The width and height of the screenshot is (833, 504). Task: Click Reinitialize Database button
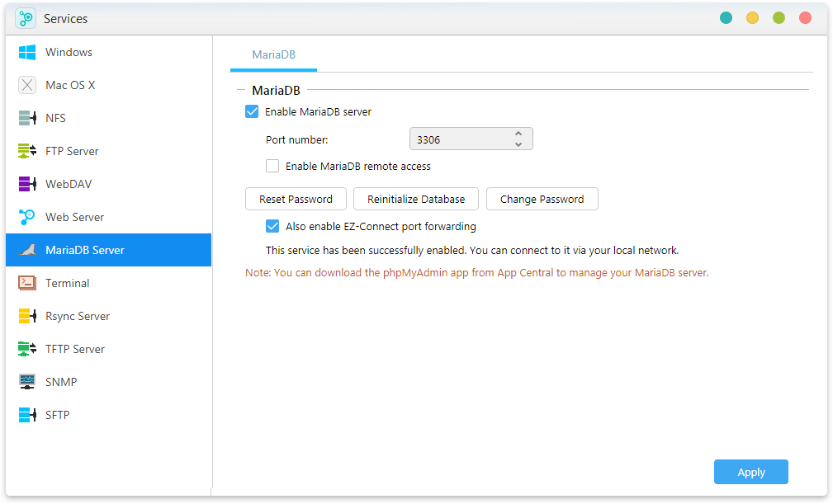(416, 199)
